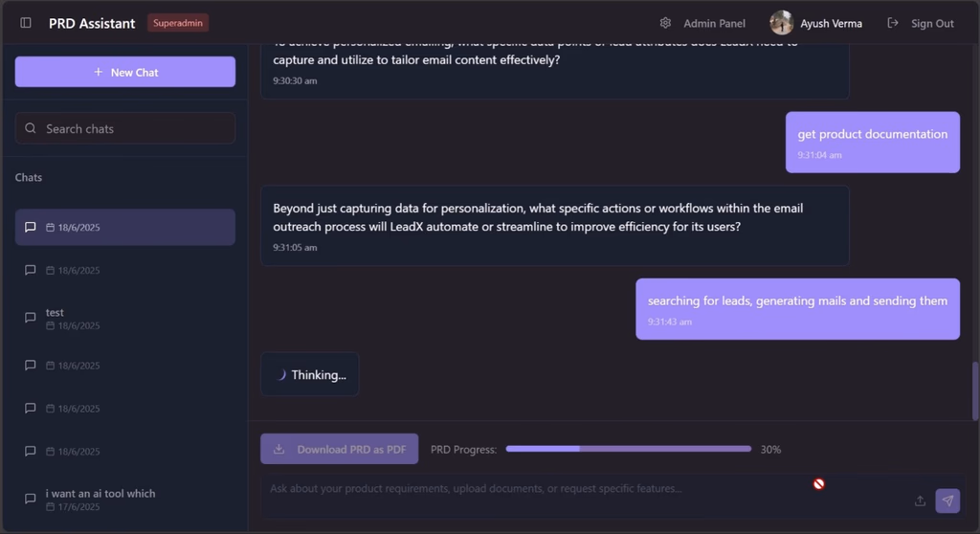Click the assistant message about LeadX automation
Image resolution: width=980 pixels, height=534 pixels.
point(555,226)
